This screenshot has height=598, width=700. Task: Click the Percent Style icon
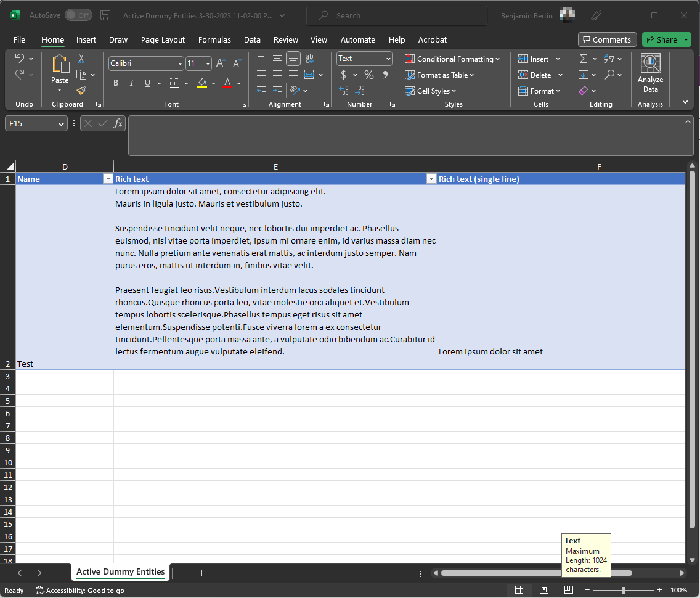click(368, 74)
